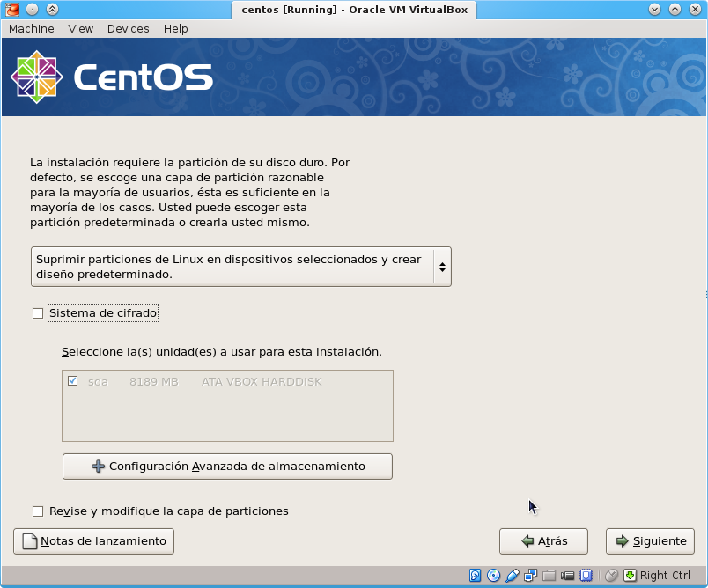Close the VirtualBox window
708x588 pixels.
(x=696, y=9)
